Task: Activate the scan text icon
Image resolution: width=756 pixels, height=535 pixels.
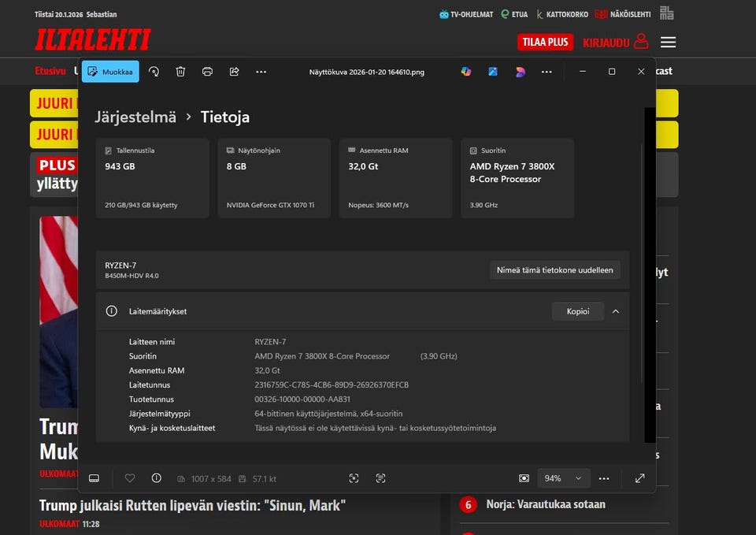Action: click(380, 478)
